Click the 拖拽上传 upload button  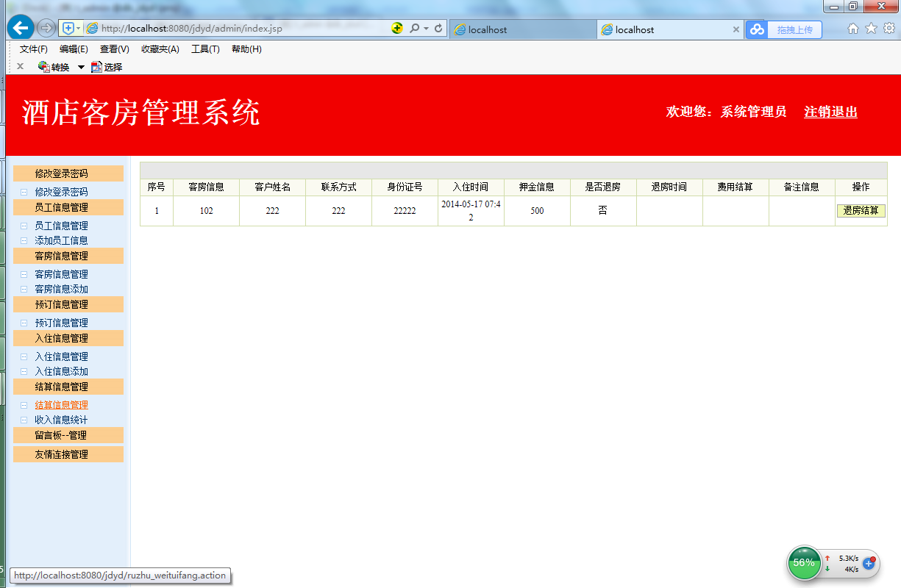tap(794, 29)
